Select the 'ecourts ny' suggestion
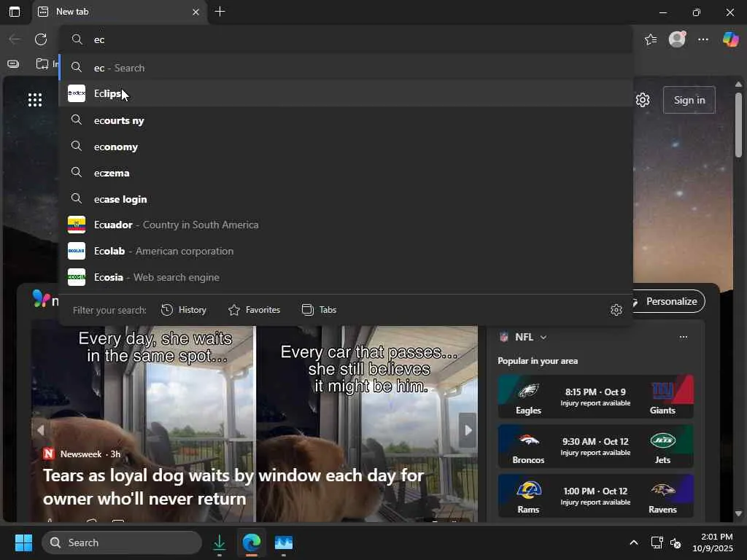The height and width of the screenshot is (560, 747). (x=346, y=120)
